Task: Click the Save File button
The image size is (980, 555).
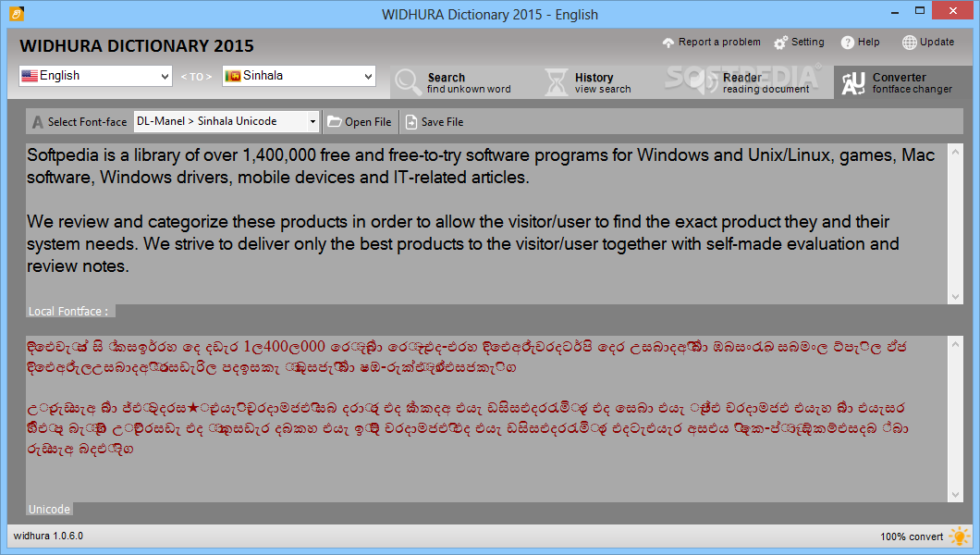Action: pos(435,122)
